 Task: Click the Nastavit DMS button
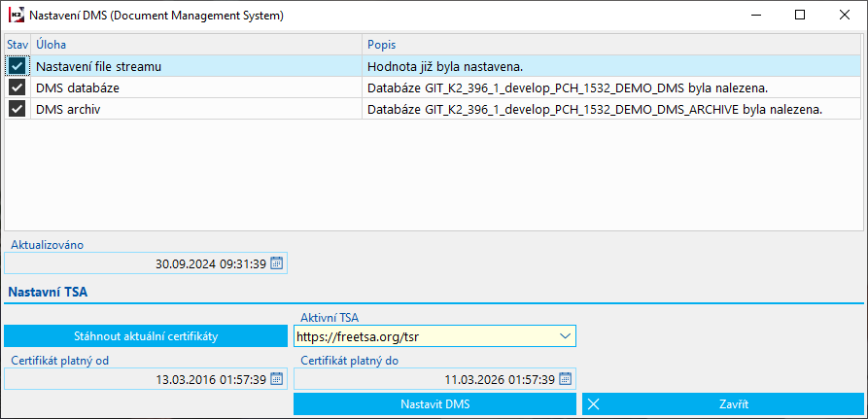coord(434,404)
